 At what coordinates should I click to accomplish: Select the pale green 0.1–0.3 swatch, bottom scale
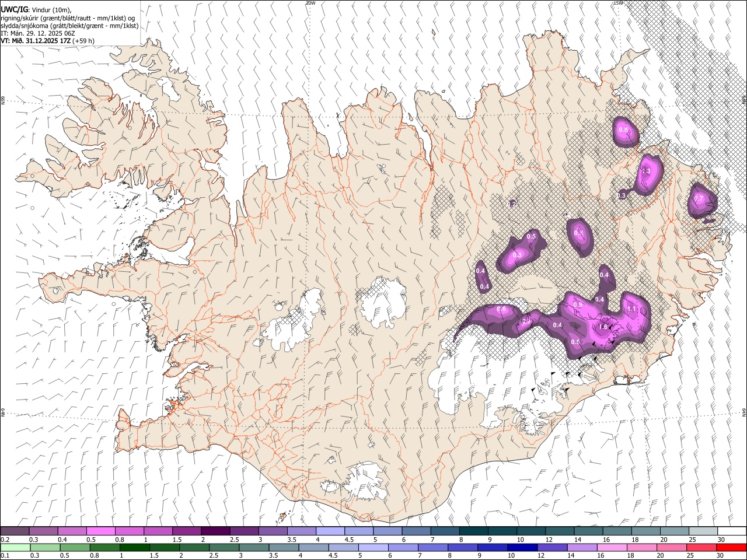(16, 547)
